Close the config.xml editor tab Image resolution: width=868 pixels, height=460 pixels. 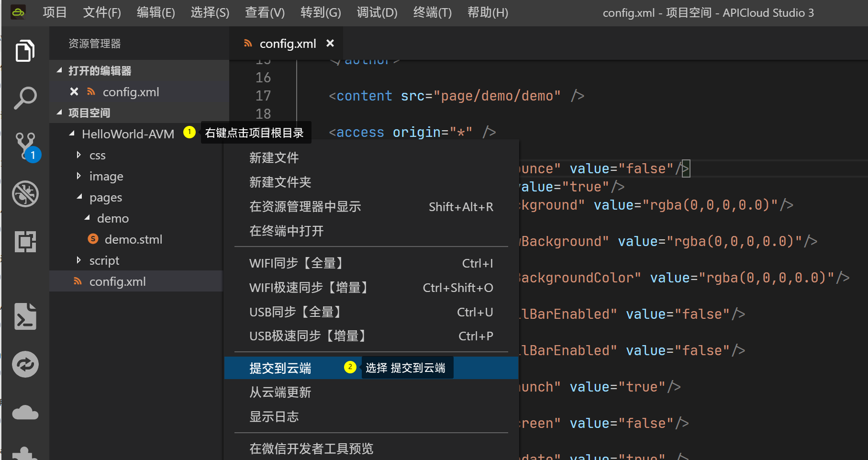point(330,43)
